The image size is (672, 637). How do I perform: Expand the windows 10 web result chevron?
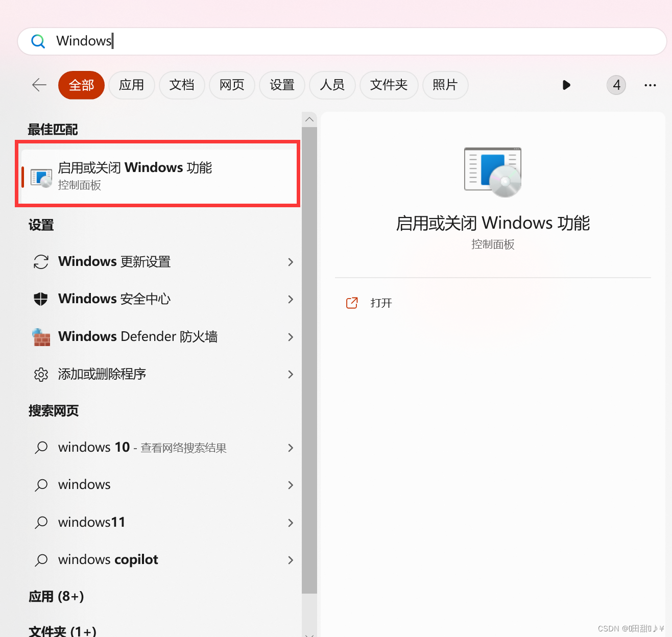291,448
